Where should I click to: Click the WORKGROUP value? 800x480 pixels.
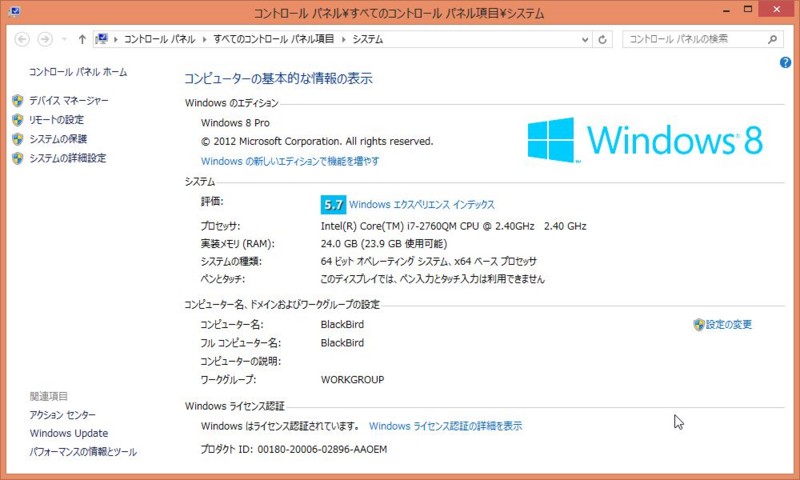pyautogui.click(x=353, y=380)
